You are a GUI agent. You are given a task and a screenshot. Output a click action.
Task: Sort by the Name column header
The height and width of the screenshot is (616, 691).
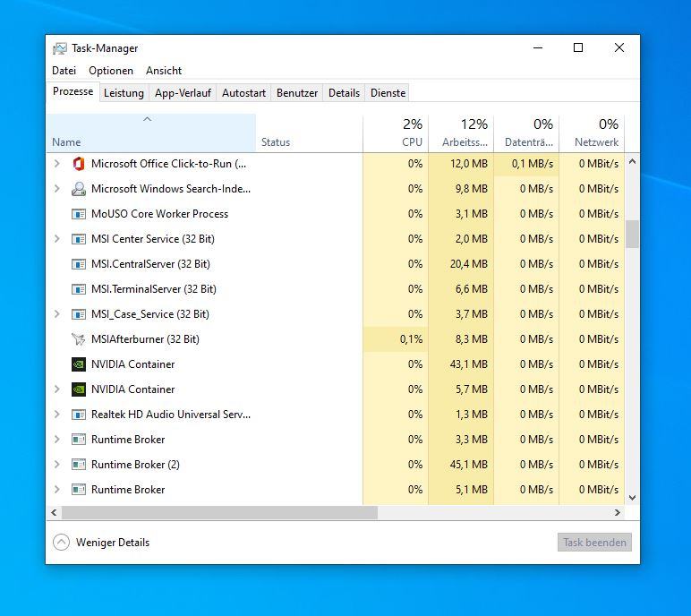(x=150, y=133)
